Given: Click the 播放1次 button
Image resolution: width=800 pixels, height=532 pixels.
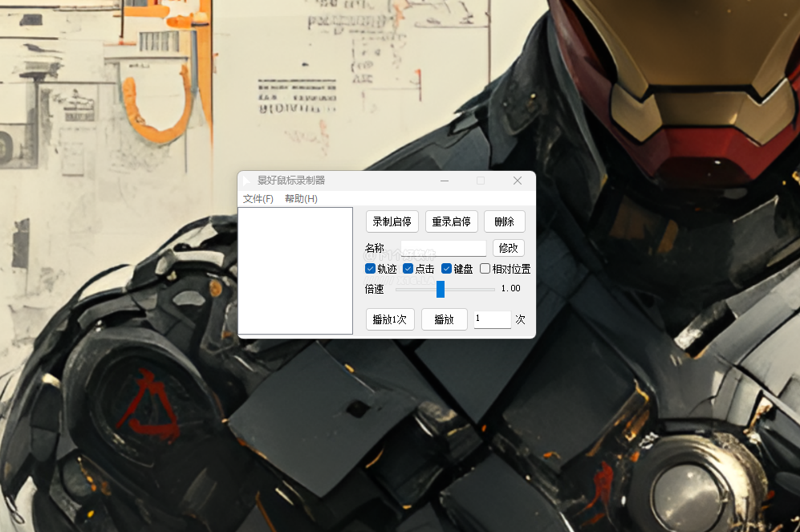Looking at the screenshot, I should tap(390, 319).
